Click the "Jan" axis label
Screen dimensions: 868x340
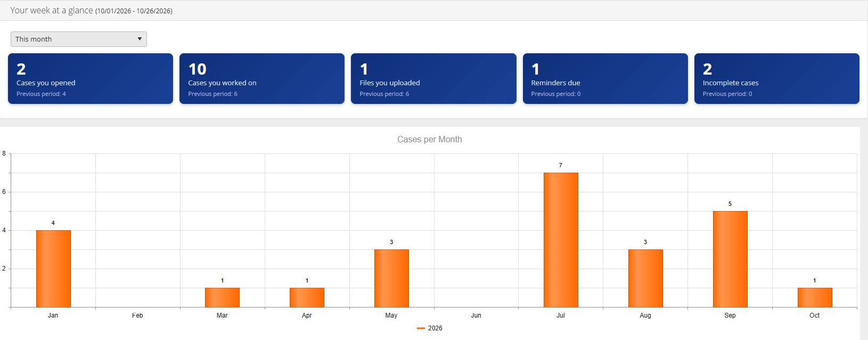53,315
